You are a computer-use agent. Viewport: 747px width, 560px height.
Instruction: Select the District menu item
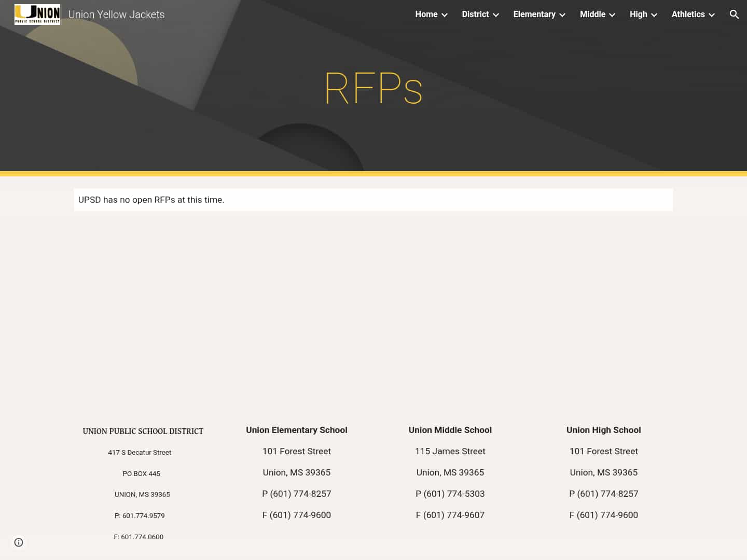click(x=475, y=14)
